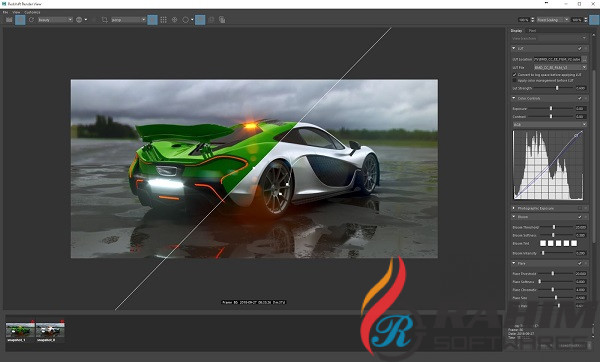The height and width of the screenshot is (362, 600).
Task: Switch to the Pixel tab
Action: (x=532, y=31)
